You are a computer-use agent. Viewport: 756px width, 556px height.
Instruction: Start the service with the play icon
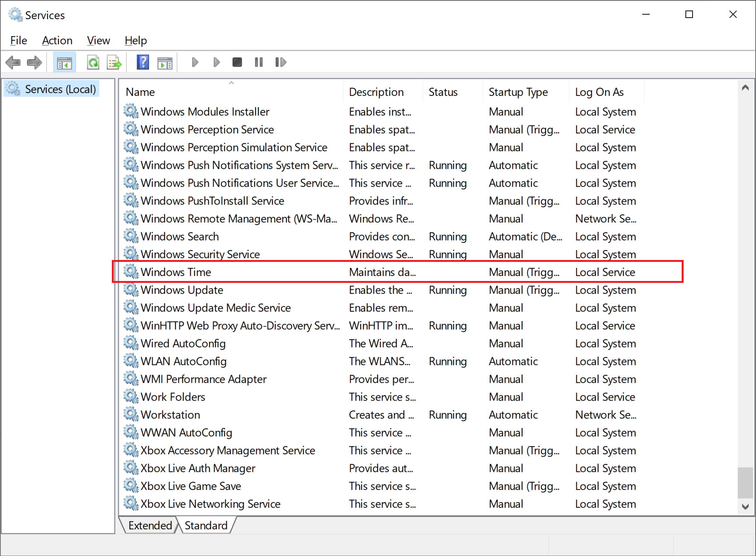pos(194,62)
